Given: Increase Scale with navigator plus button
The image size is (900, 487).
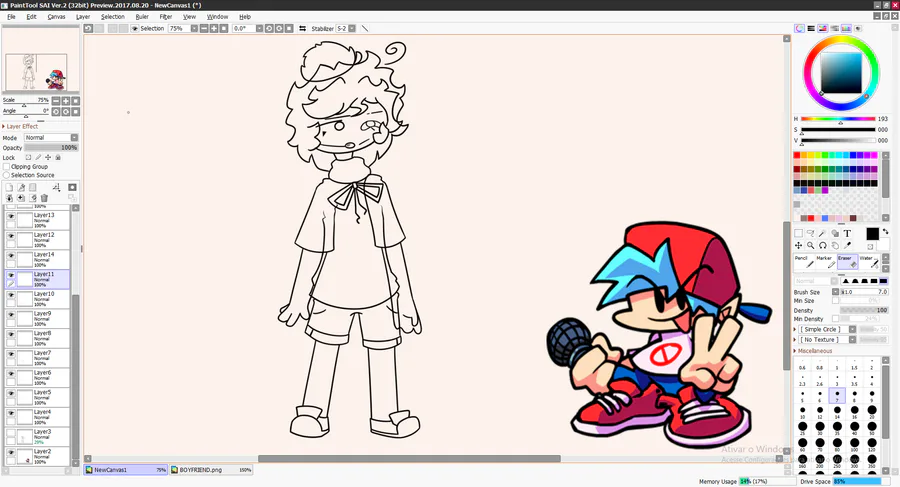Looking at the screenshot, I should (65, 101).
